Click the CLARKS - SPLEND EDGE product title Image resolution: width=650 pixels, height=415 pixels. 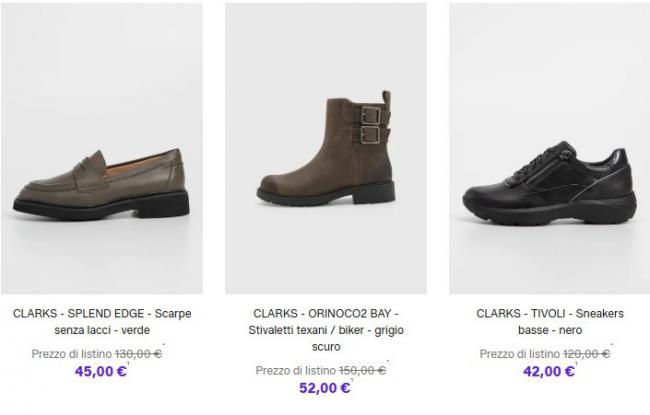(x=102, y=313)
